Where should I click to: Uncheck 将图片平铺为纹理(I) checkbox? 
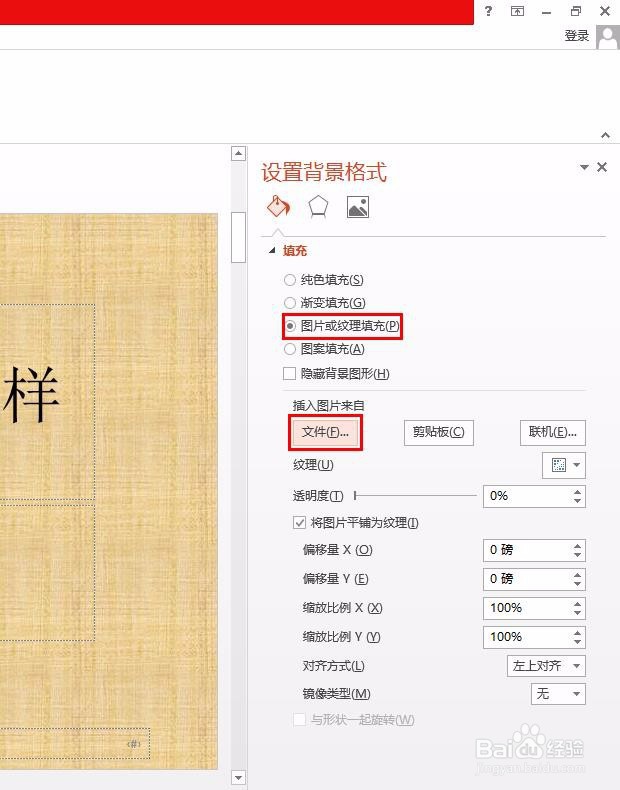pyautogui.click(x=299, y=522)
